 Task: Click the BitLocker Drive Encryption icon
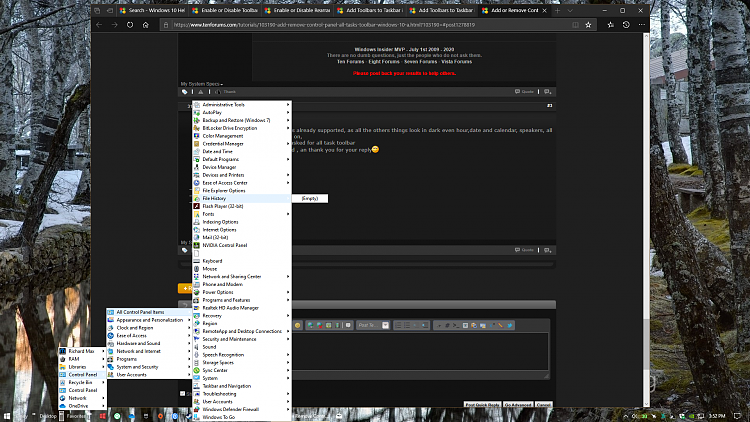(197, 128)
